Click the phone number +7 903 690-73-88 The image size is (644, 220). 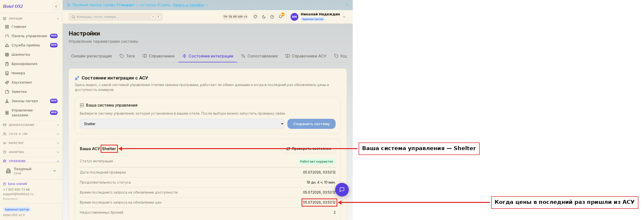point(16,190)
